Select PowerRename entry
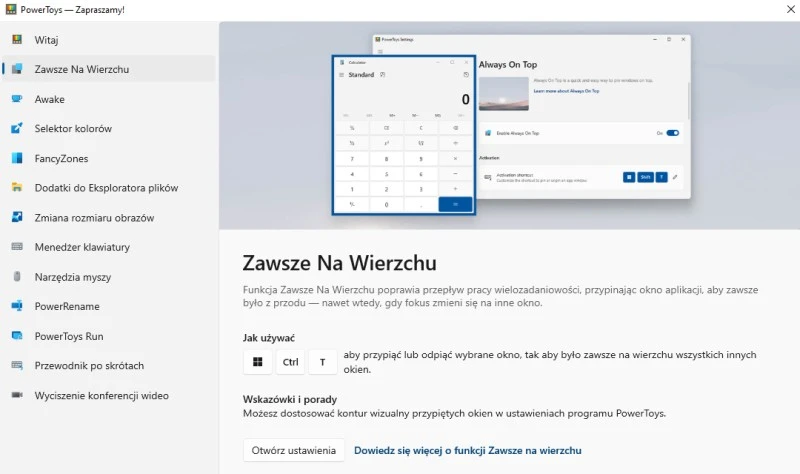This screenshot has height=474, width=800. (109, 306)
